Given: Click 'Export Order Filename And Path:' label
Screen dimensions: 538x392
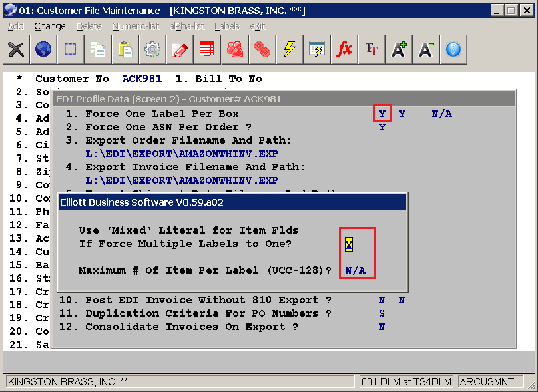Looking at the screenshot, I should pos(188,140).
